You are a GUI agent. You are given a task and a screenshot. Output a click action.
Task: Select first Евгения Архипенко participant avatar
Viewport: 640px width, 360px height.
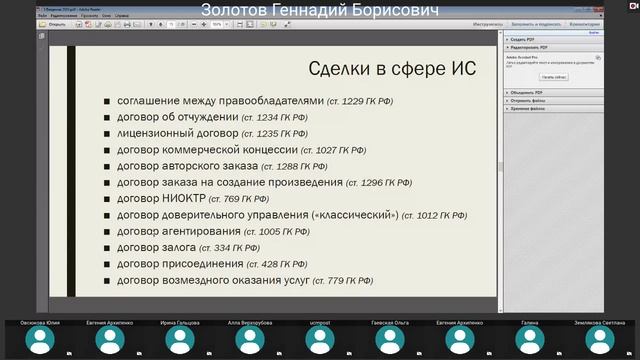coord(110,340)
